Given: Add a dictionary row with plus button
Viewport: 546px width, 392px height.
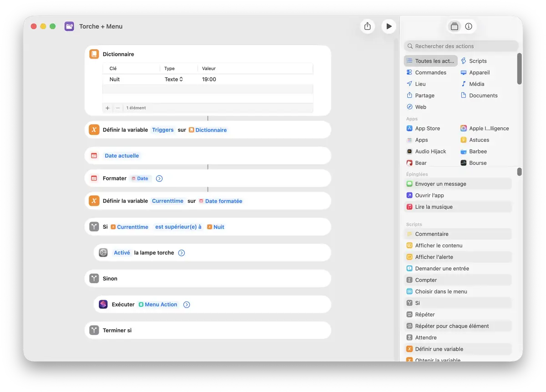Looking at the screenshot, I should [107, 108].
